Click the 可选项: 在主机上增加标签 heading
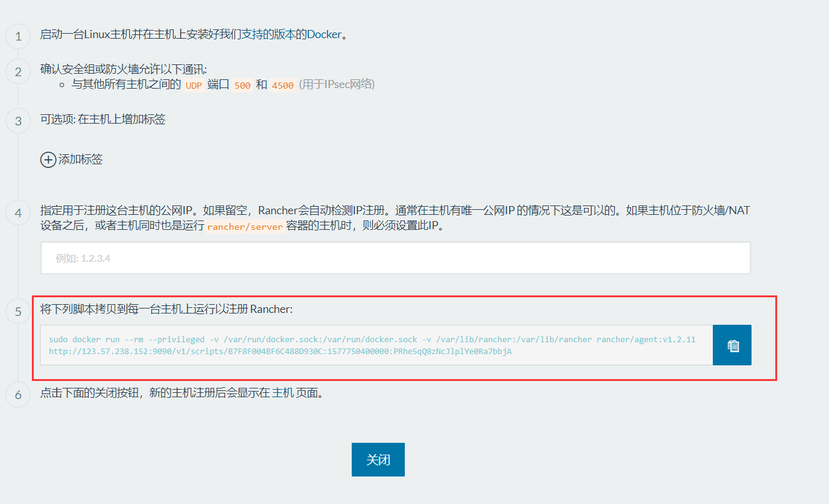The width and height of the screenshot is (829, 504). 103,119
